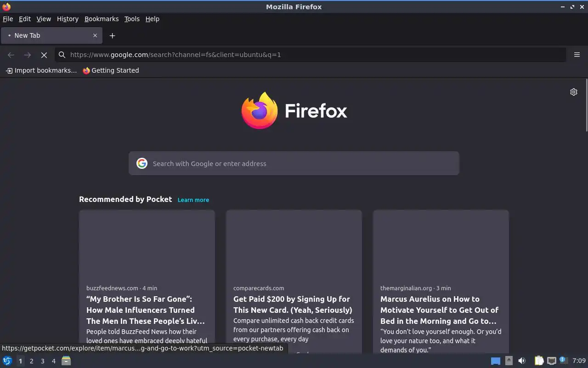Go forward one page
This screenshot has height=368, width=588.
(28, 55)
